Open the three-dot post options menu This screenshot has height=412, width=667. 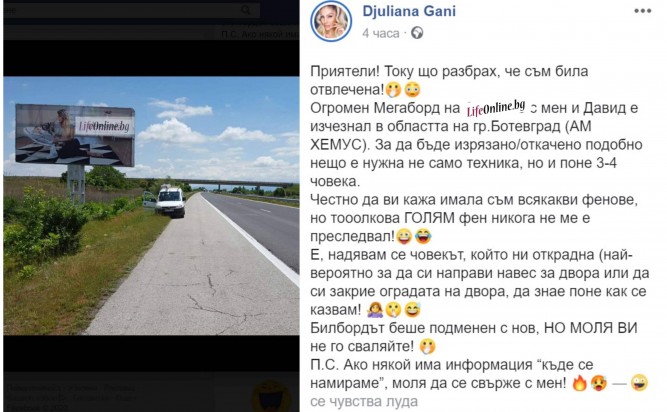(642, 11)
